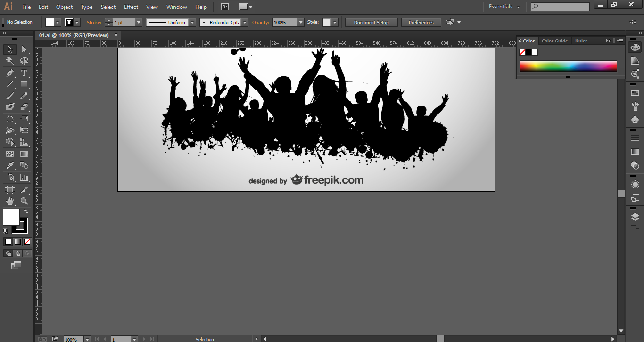
Task: Pick the Mesh tool
Action: coord(9,154)
